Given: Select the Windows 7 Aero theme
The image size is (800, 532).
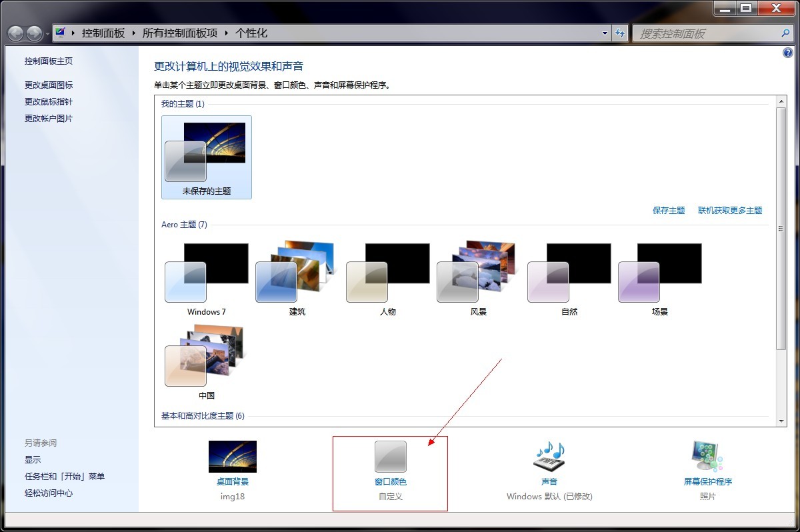Looking at the screenshot, I should point(207,279).
